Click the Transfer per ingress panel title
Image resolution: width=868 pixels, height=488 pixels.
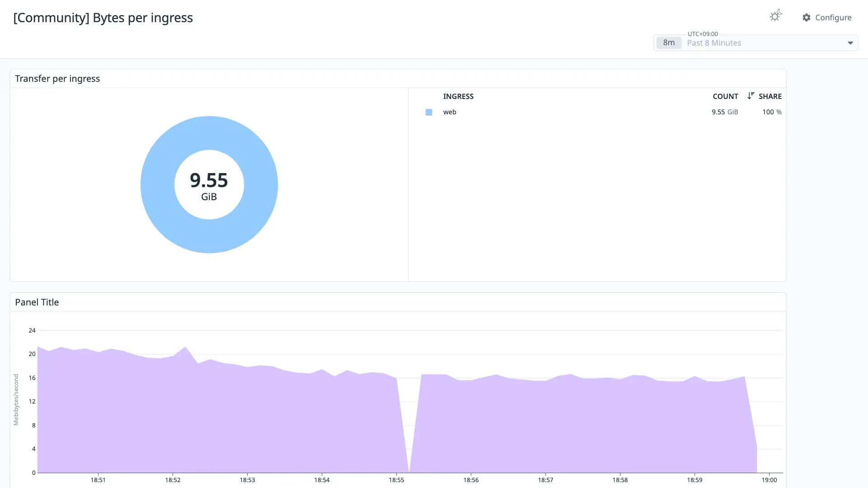[x=57, y=79]
